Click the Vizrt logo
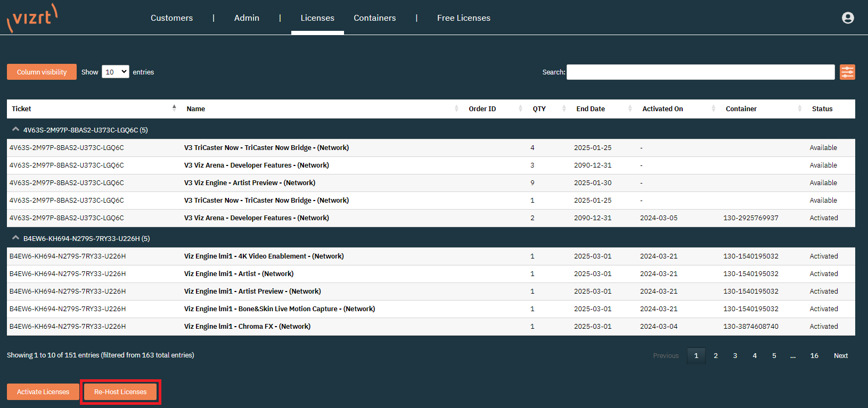The height and width of the screenshot is (408, 868). [32, 18]
